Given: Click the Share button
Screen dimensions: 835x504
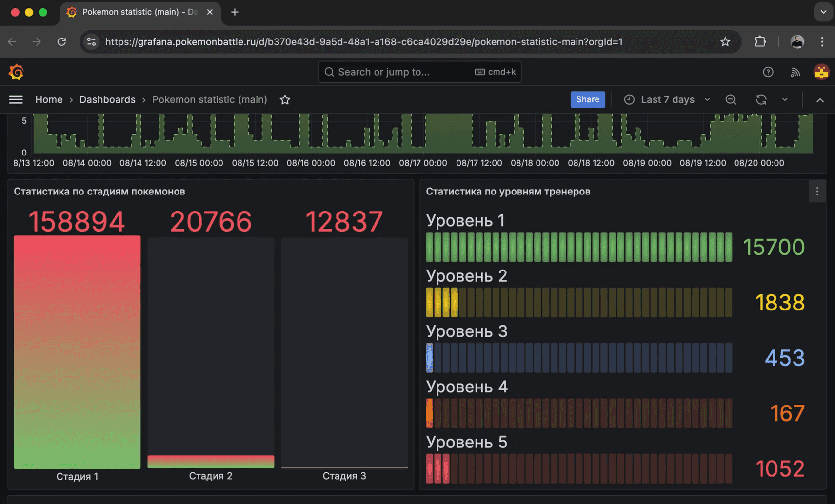Looking at the screenshot, I should click(x=587, y=99).
